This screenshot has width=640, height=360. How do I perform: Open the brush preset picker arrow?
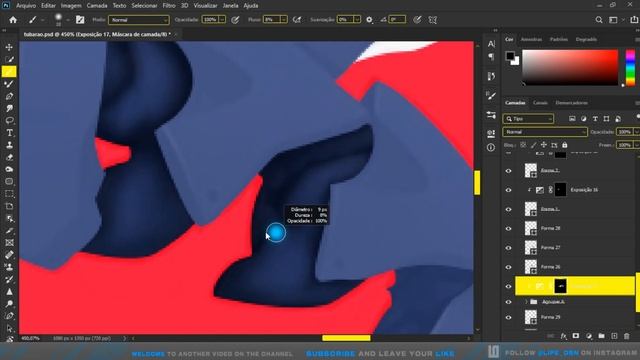pyautogui.click(x=68, y=20)
